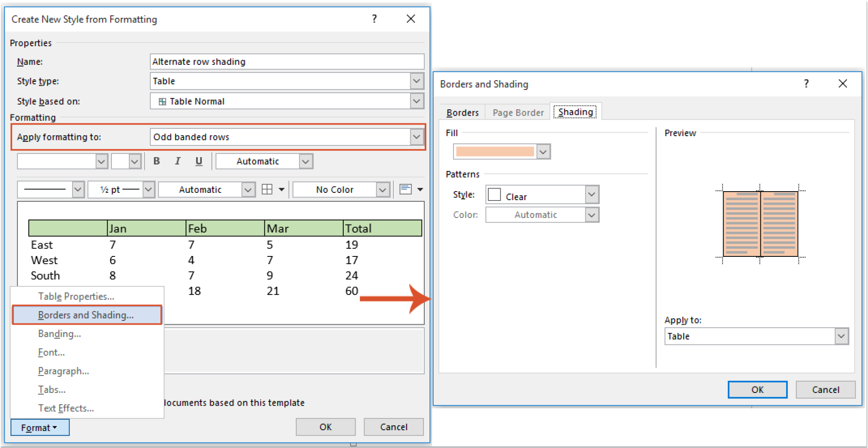This screenshot has height=448, width=868.
Task: Click the Format button
Action: point(39,427)
